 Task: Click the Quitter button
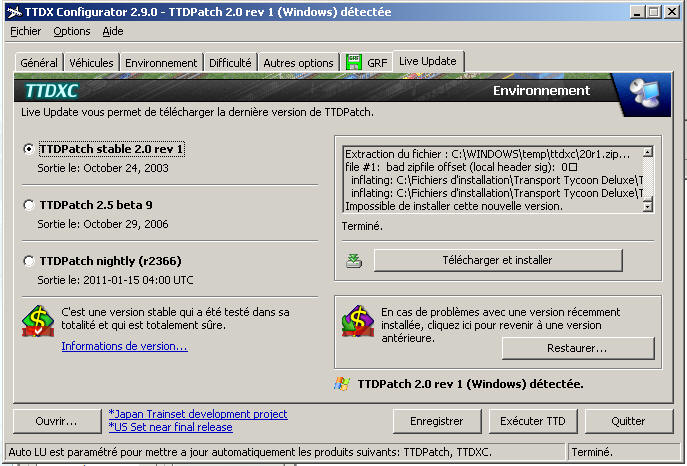coord(628,421)
